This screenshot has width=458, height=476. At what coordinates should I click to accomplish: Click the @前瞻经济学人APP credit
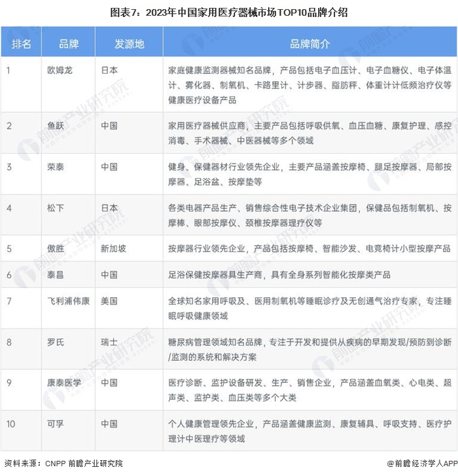pyautogui.click(x=422, y=464)
